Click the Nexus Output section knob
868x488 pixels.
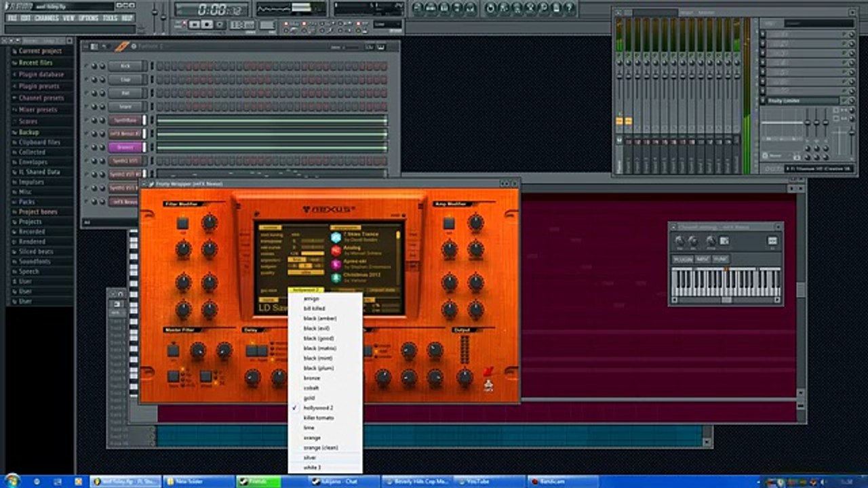click(x=465, y=377)
